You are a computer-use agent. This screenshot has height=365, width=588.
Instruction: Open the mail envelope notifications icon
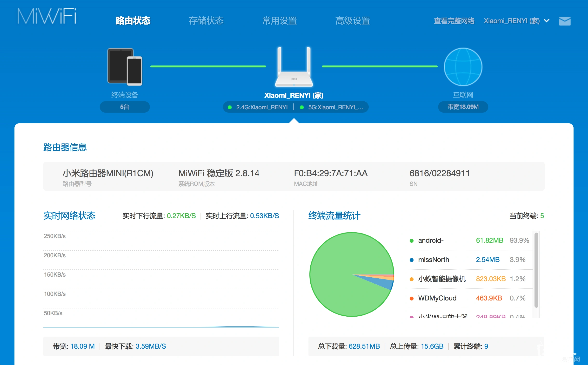click(565, 21)
